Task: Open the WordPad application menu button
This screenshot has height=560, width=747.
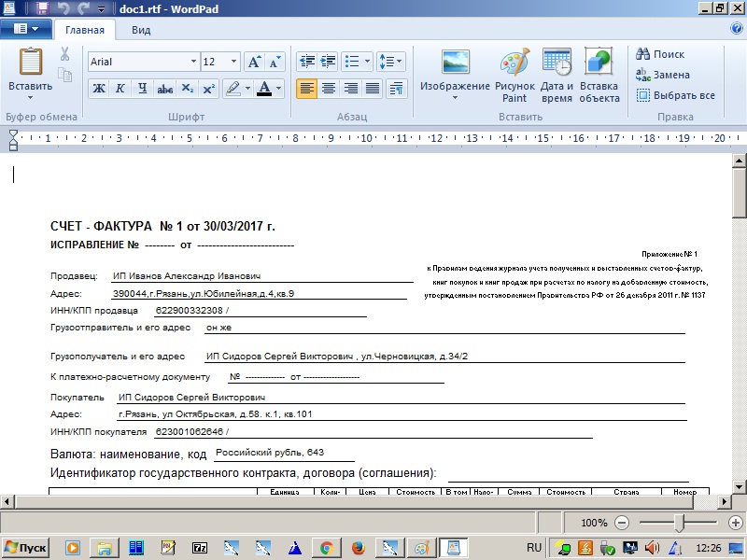Action: [x=26, y=30]
